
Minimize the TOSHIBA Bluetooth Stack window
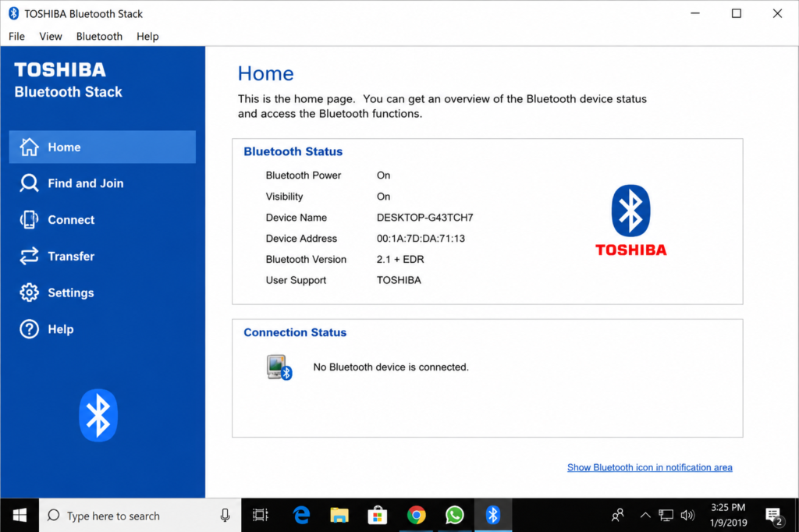click(x=695, y=13)
